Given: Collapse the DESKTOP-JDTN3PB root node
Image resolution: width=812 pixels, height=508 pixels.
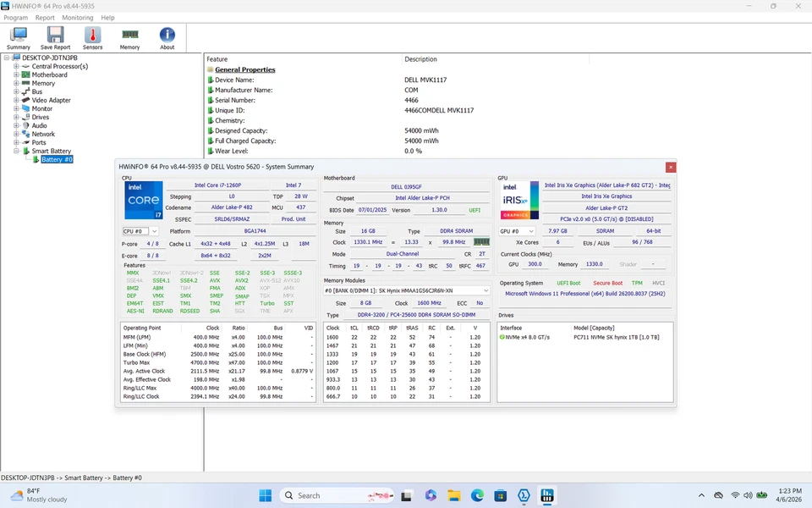Looking at the screenshot, I should [x=7, y=58].
